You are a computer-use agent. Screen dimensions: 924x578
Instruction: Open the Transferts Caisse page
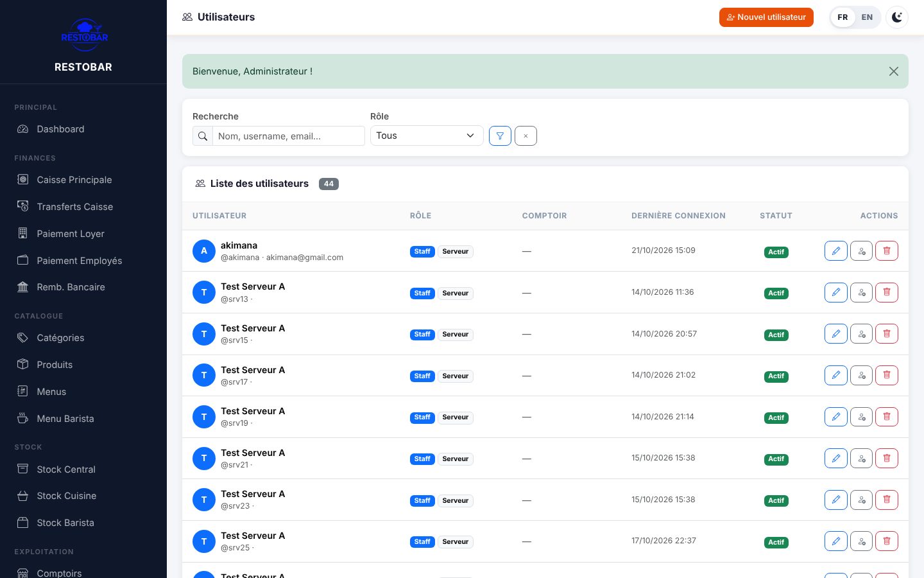(83, 207)
